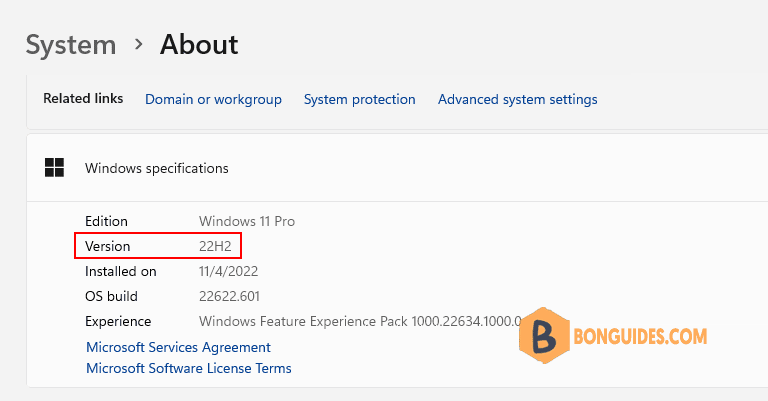Click the About page heading

click(199, 45)
